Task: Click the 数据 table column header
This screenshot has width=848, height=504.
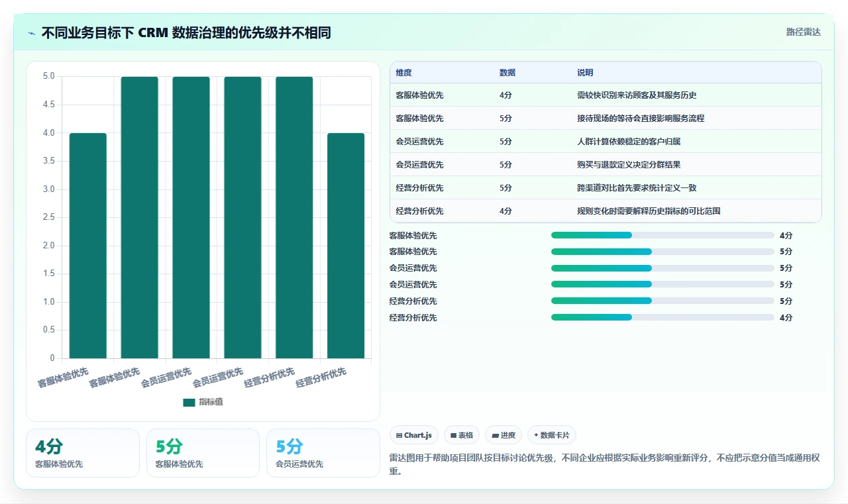Action: (x=507, y=73)
